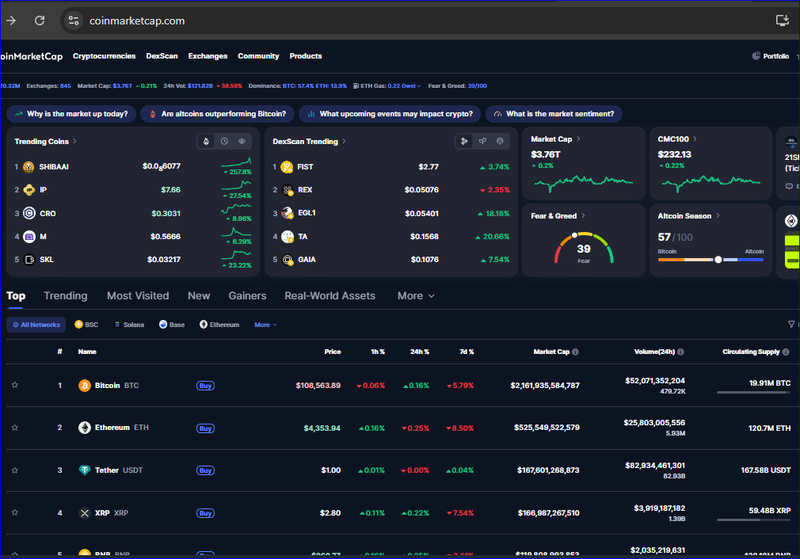Buy Ethereum using Buy button

click(205, 428)
